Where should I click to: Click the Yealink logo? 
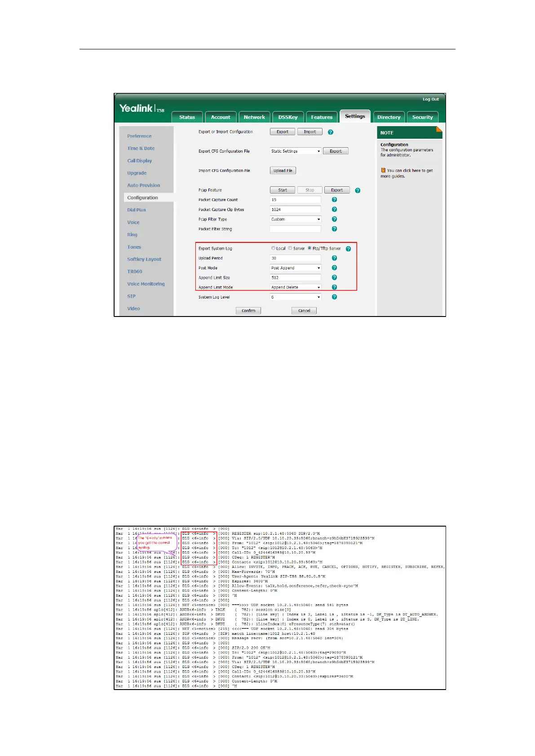(x=141, y=108)
